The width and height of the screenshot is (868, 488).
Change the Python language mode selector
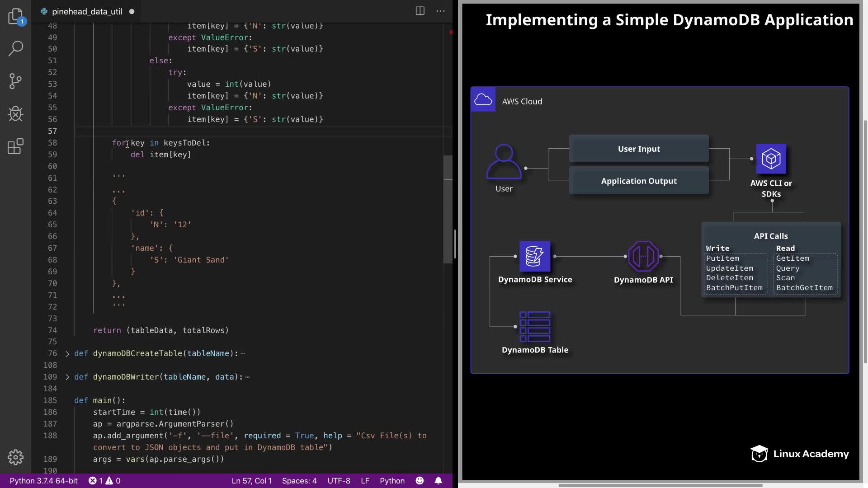click(x=392, y=481)
